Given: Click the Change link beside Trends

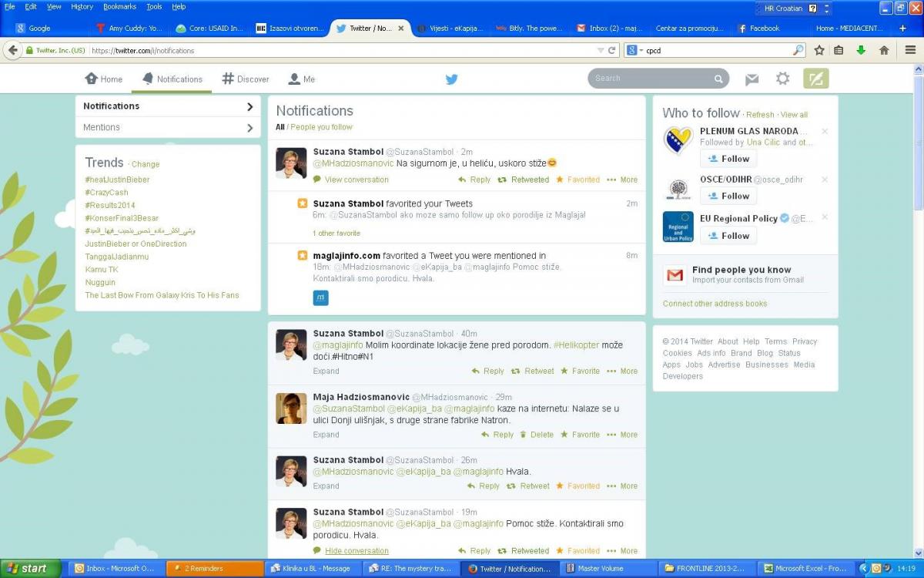Looking at the screenshot, I should [146, 164].
